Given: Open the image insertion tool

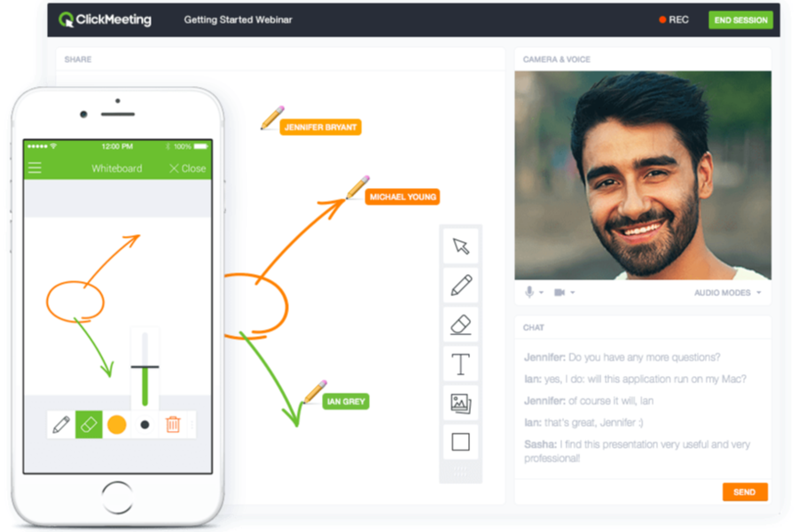Looking at the screenshot, I should click(460, 402).
